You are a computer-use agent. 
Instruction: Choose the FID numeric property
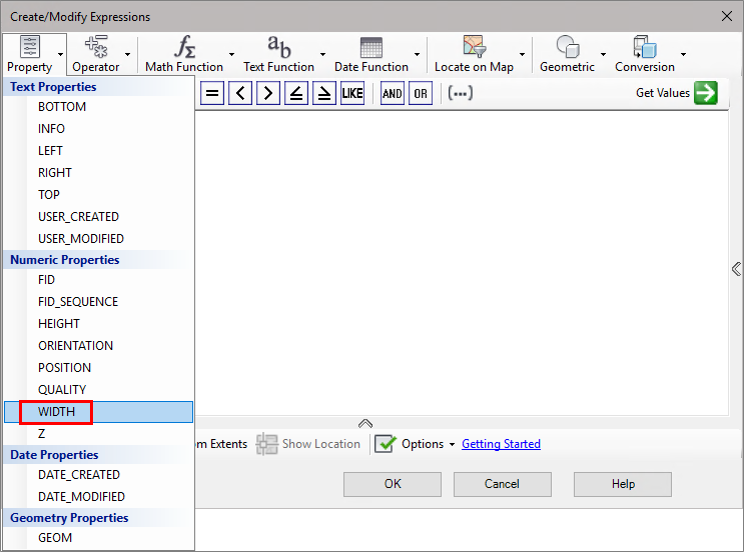(98, 280)
